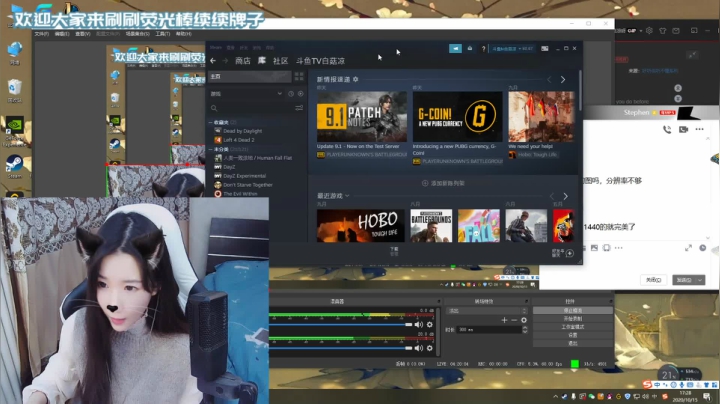This screenshot has height=404, width=720.
Task: Go back with Steam's back arrow
Action: (x=213, y=61)
